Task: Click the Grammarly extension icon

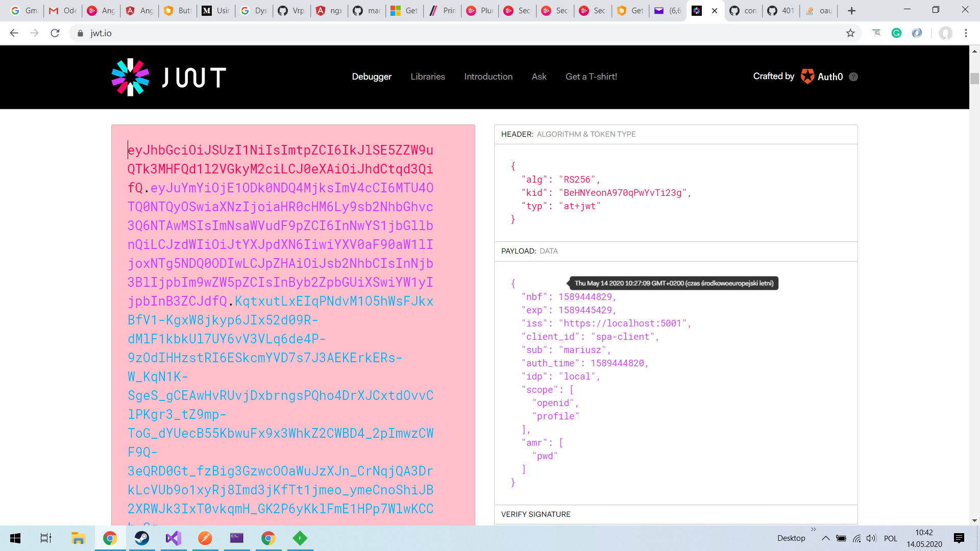Action: tap(897, 33)
